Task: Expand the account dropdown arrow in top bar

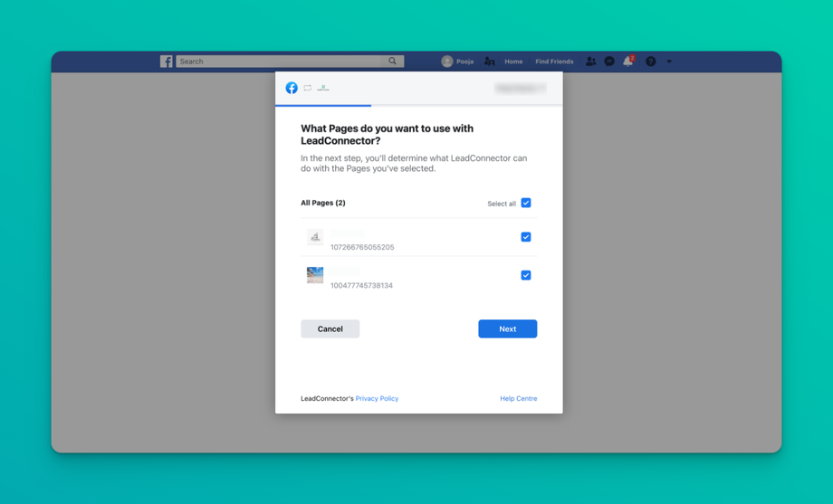Action: [669, 62]
